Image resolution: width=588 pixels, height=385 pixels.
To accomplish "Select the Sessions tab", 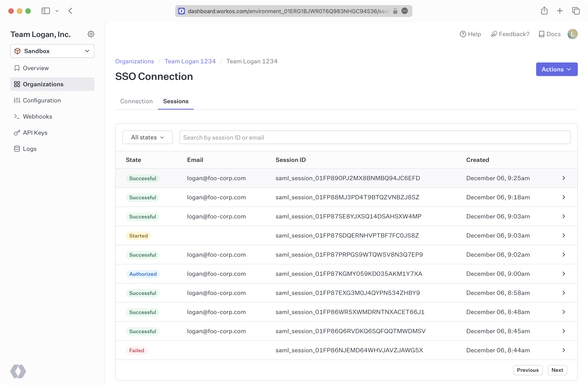I will tap(175, 101).
